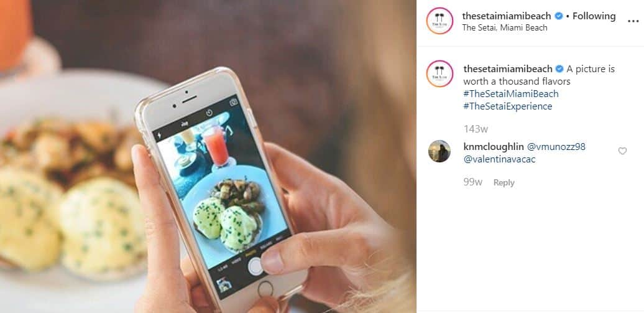Like the knmcloughlin comment with heart icon
644x313 pixels.
[622, 151]
